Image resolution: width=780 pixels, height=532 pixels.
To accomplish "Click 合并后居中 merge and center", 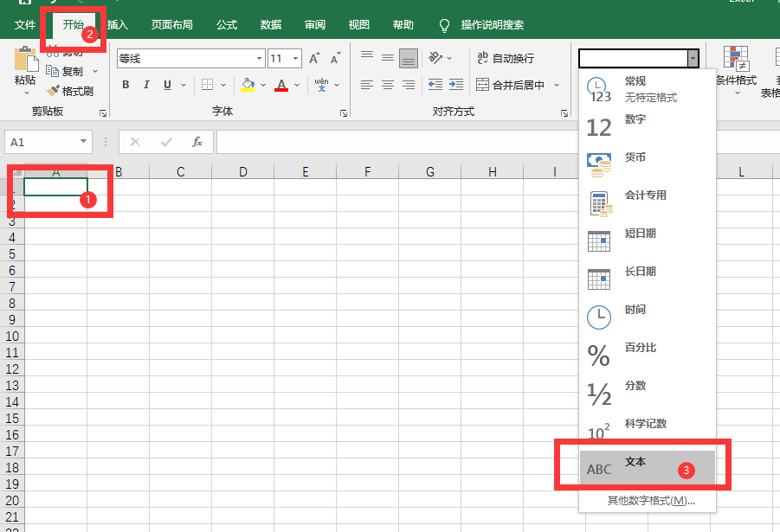I will tap(511, 85).
